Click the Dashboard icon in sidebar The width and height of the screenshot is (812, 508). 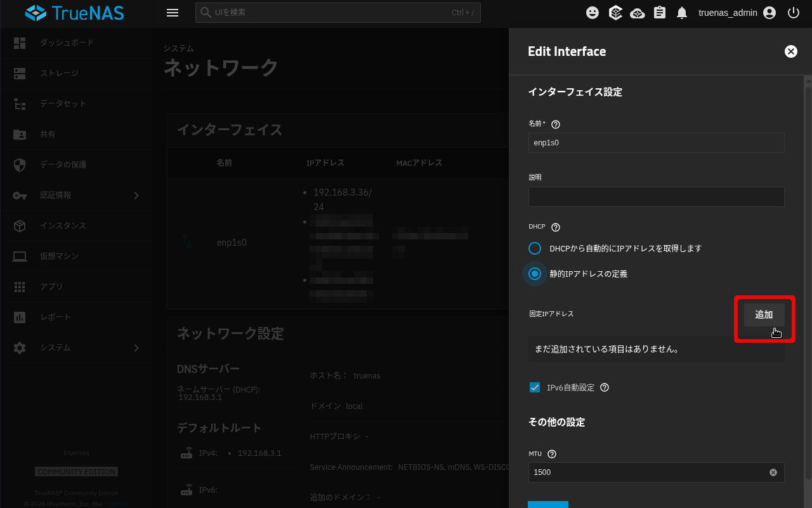[x=20, y=43]
